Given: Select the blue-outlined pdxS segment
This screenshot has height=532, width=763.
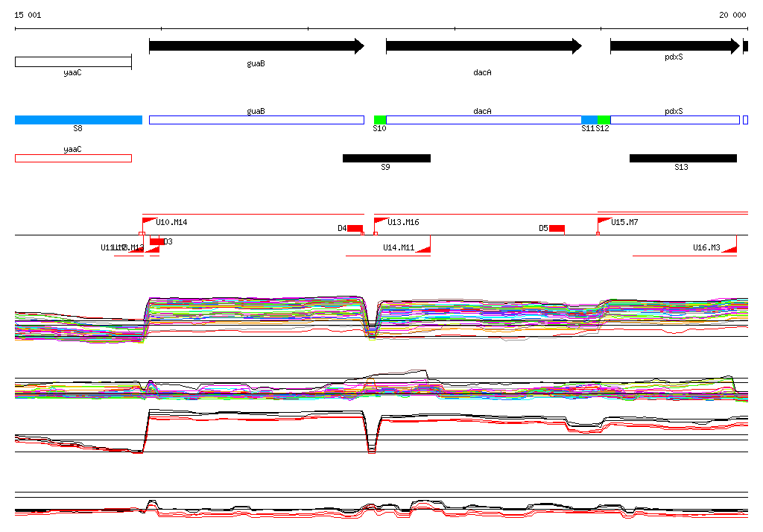Looking at the screenshot, I should [x=675, y=120].
